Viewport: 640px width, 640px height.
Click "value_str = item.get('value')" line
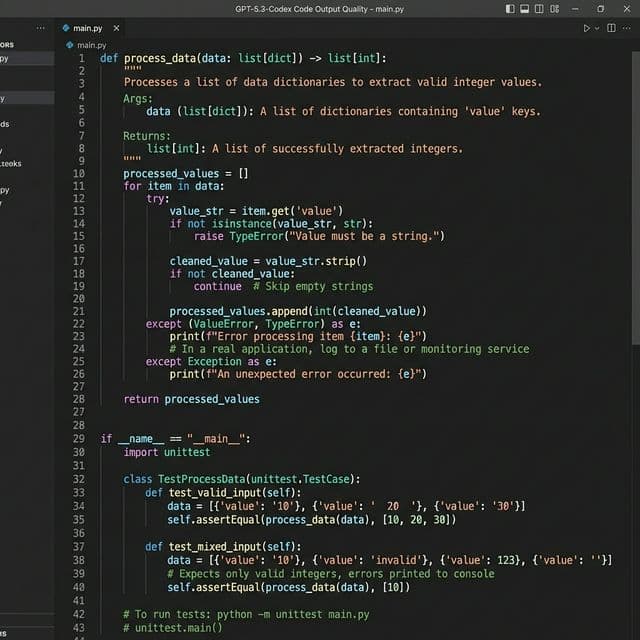click(256, 211)
